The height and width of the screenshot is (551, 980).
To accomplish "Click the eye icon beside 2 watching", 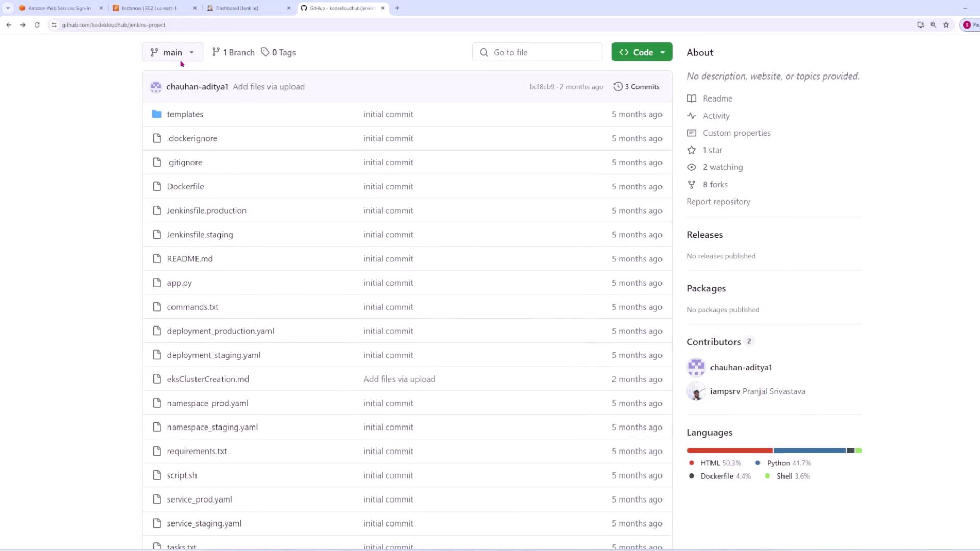I will click(691, 167).
